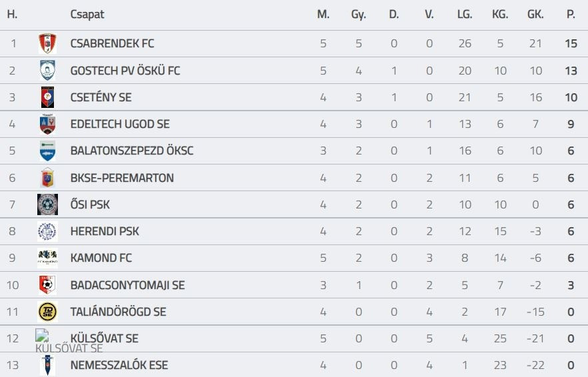Viewport: 588px width, 377px height.
Task: Open the TALIÁNDÖRÖGD SE team page
Action: [118, 312]
